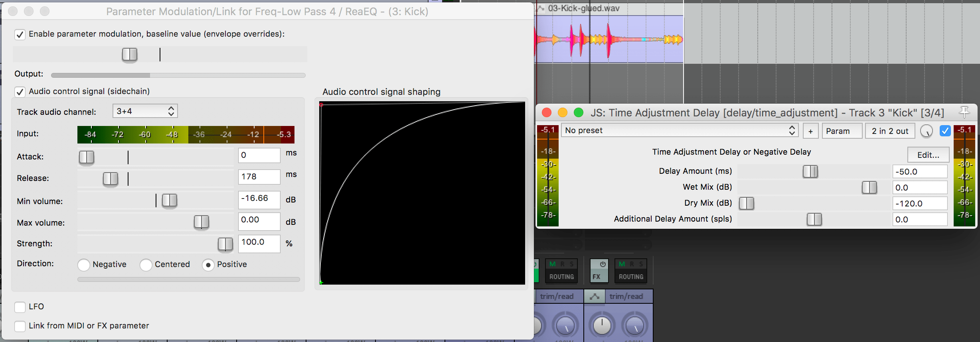Enable the LFO checkbox

click(20, 307)
